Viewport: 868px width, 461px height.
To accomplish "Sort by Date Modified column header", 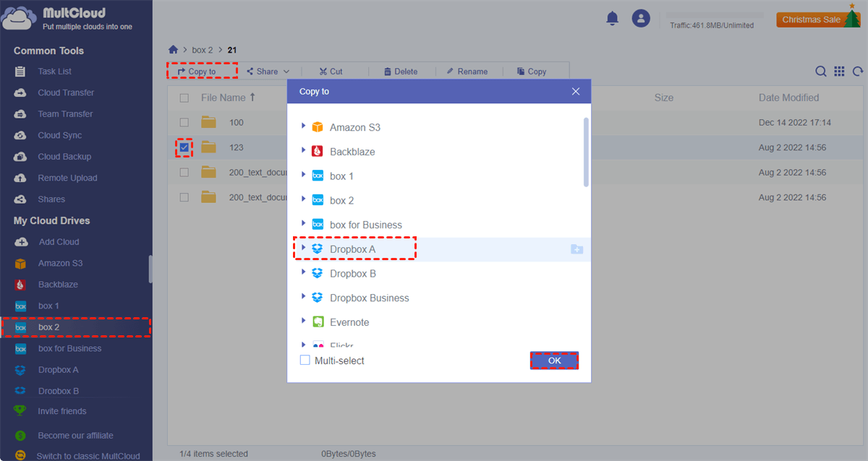I will 788,98.
